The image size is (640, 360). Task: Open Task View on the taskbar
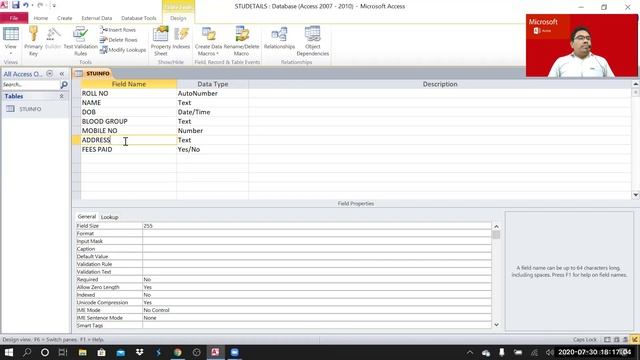coord(63,352)
